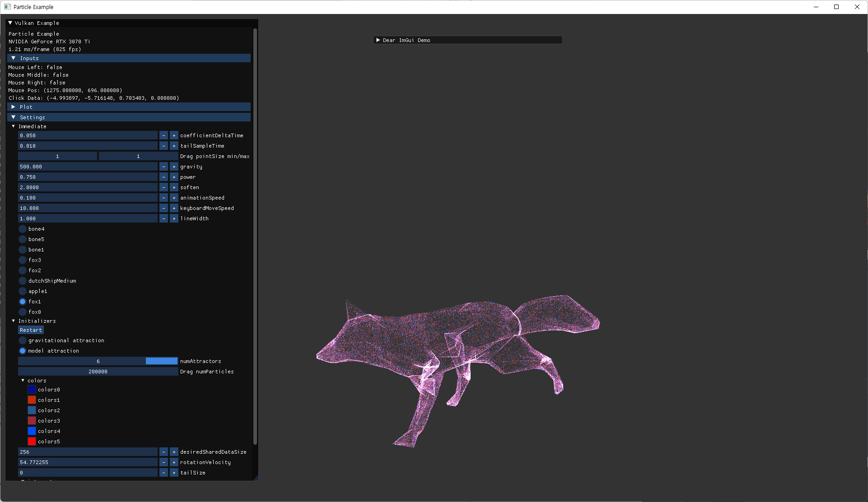
Task: Select model attraction initializer
Action: 23,351
